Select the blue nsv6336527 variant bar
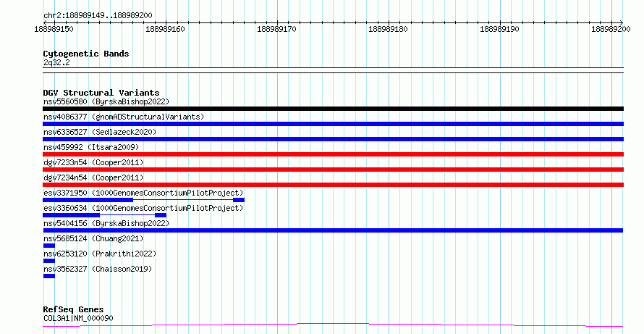 333,139
